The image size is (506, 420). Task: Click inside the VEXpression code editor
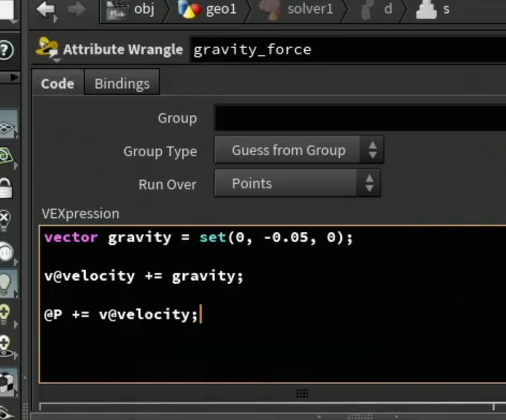point(273,305)
